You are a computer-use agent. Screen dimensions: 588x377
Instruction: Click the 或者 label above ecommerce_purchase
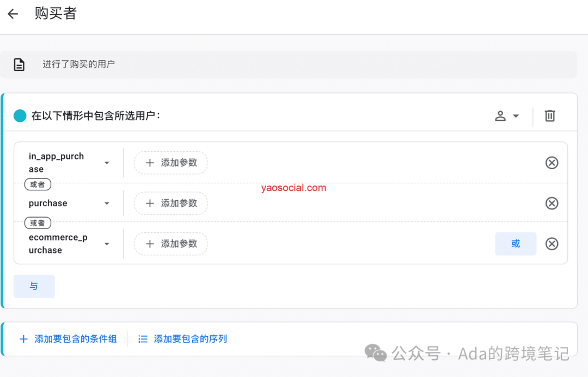(38, 223)
